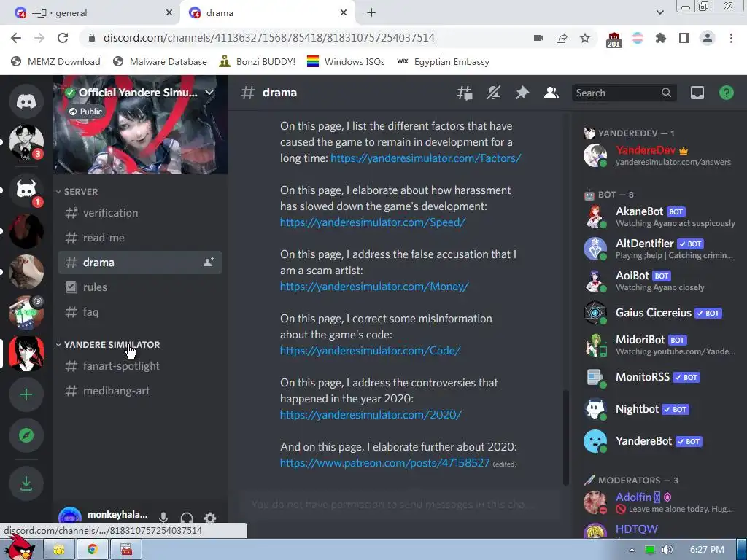This screenshot has height=560, width=747.
Task: Open camera permission icon in address bar
Action: coord(538,38)
